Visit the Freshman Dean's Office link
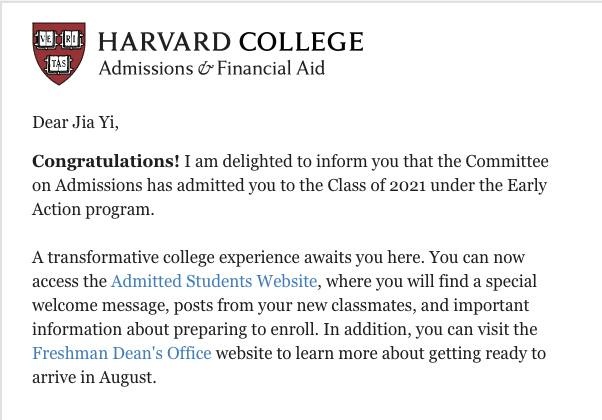This screenshot has width=602, height=420. 121,353
